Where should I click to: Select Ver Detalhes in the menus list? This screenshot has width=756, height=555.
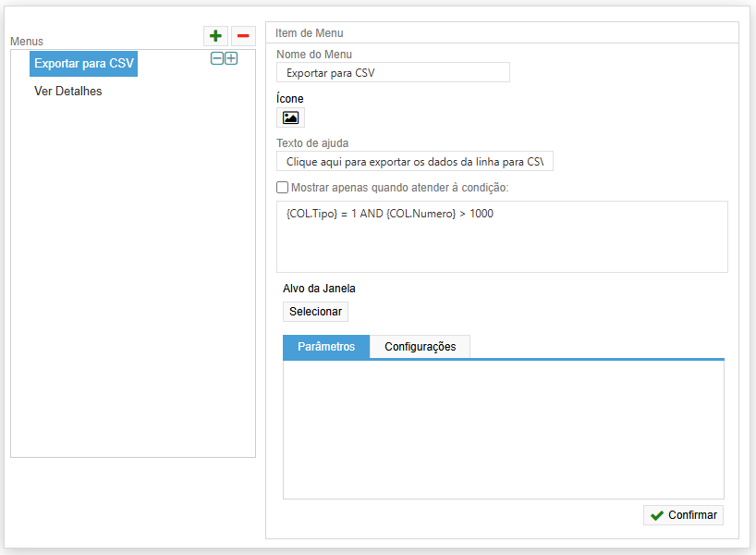[68, 92]
